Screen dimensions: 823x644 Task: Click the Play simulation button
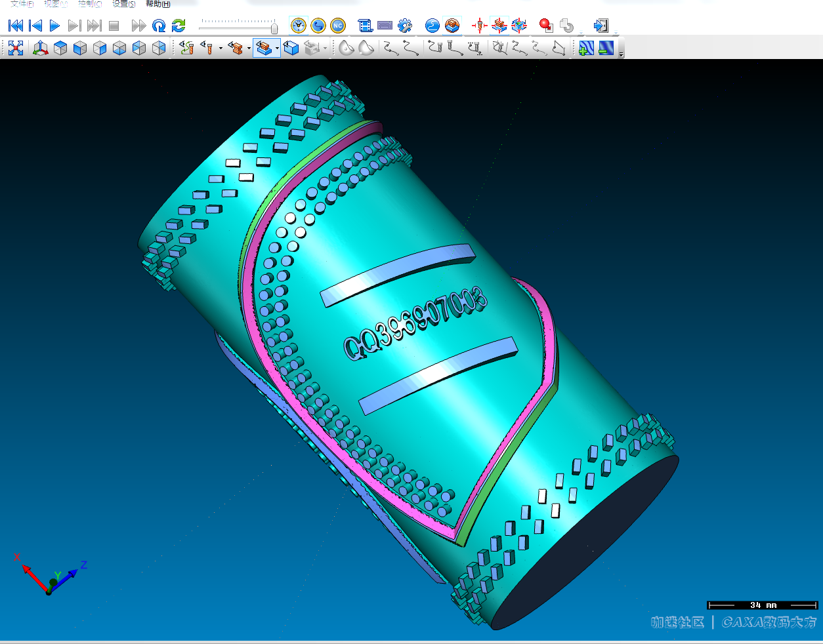[x=54, y=26]
